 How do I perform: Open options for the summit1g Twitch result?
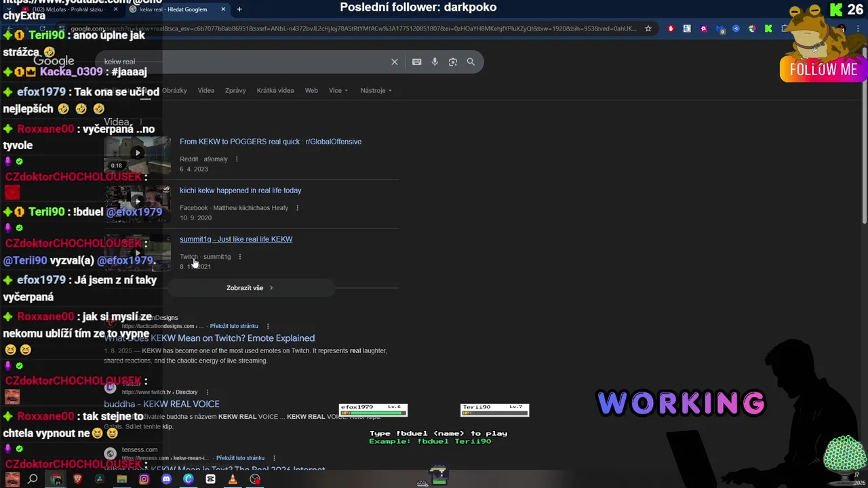pos(239,257)
